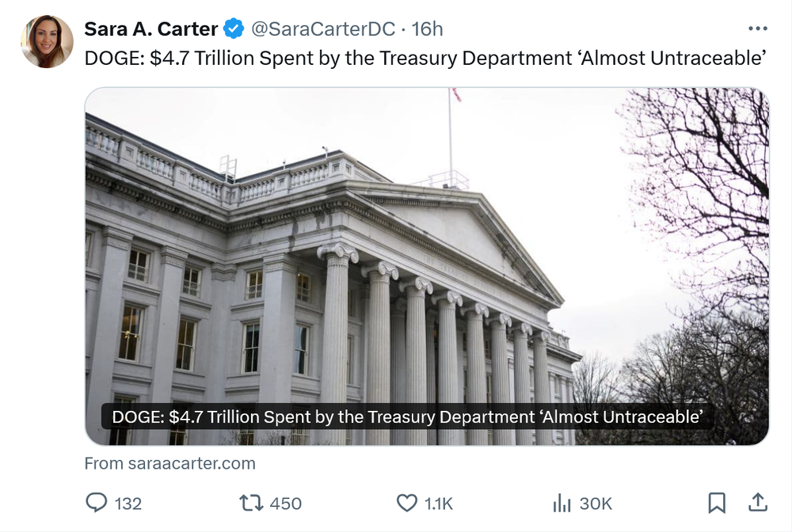The image size is (792, 532).
Task: Click the blue verified badge
Action: [x=233, y=29]
